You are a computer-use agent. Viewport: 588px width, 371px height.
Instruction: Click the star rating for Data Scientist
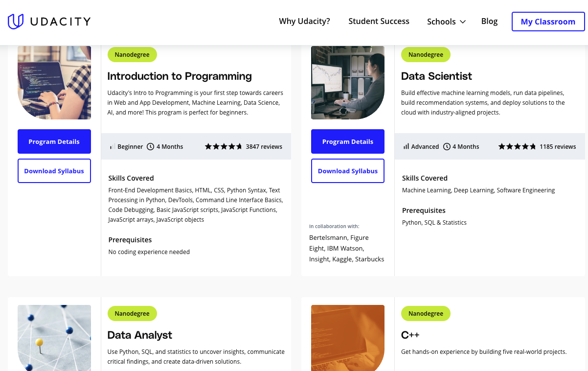point(517,146)
